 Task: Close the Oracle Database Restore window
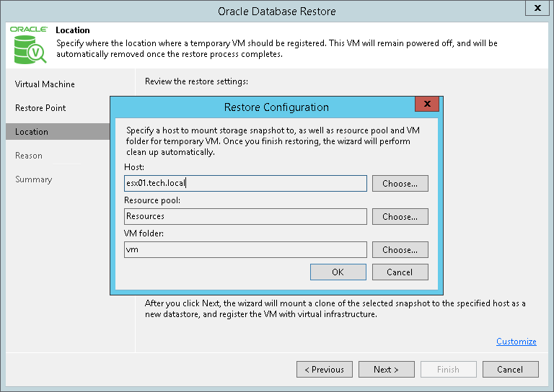pyautogui.click(x=537, y=8)
